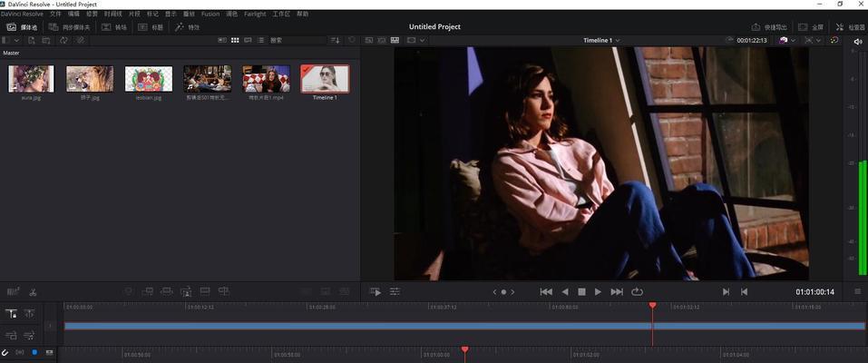Click the Close Up edit icon

[x=186, y=291]
